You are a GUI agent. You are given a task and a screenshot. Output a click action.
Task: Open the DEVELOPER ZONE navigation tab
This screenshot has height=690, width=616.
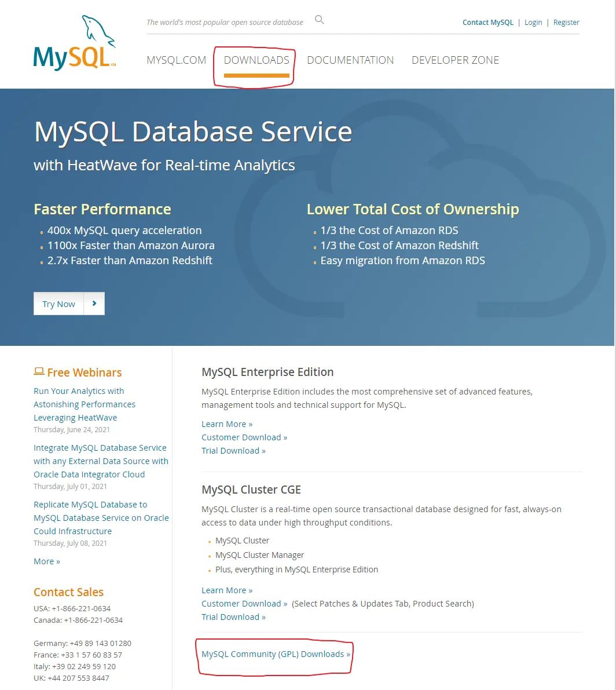point(455,60)
